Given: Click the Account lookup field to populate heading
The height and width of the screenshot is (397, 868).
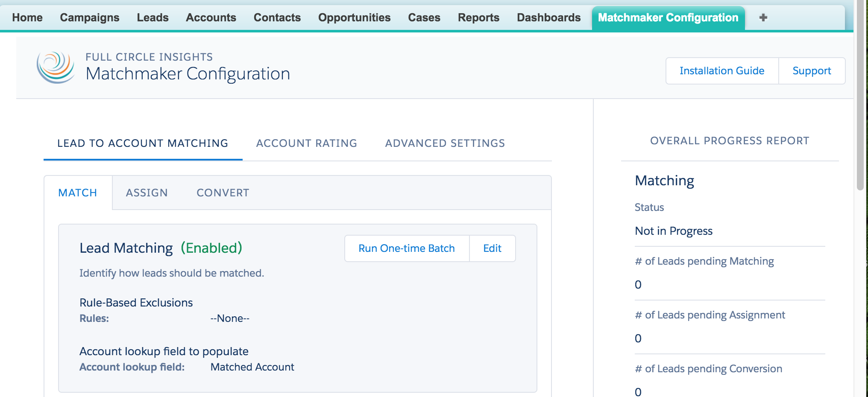Looking at the screenshot, I should click(164, 351).
